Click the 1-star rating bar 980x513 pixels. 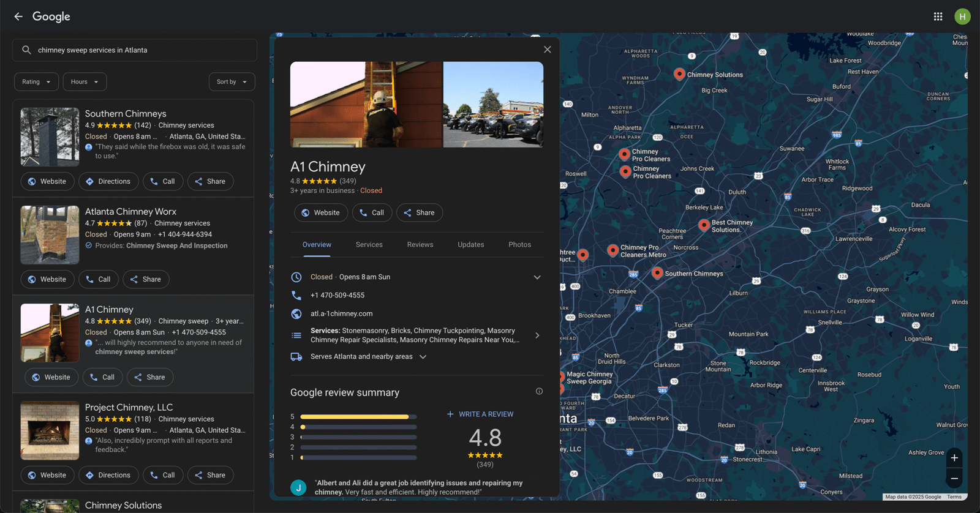pos(358,457)
